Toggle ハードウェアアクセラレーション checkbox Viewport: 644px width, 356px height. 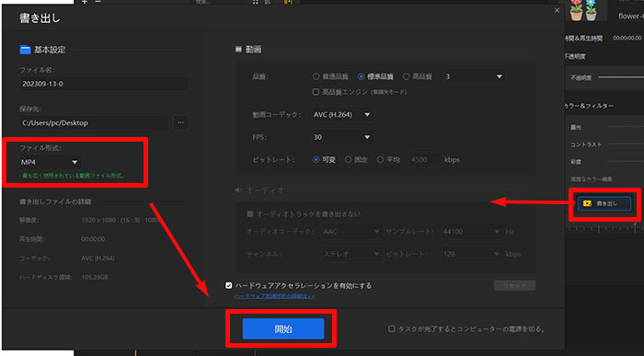point(229,285)
